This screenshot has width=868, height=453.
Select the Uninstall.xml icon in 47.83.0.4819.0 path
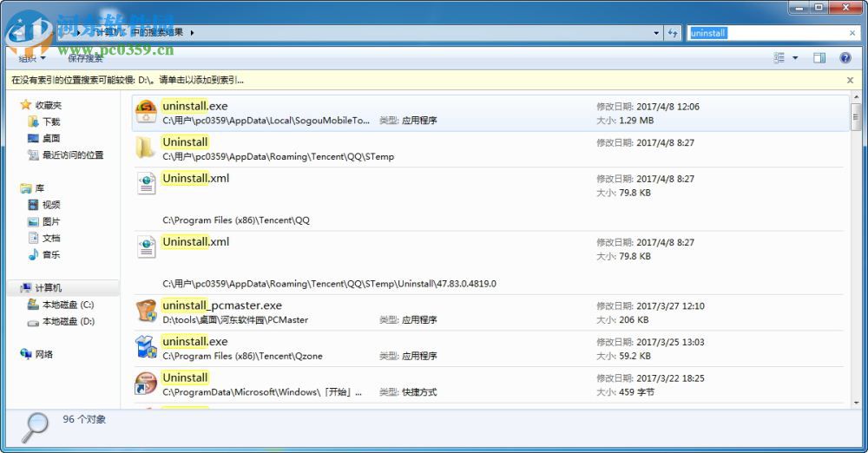[146, 247]
